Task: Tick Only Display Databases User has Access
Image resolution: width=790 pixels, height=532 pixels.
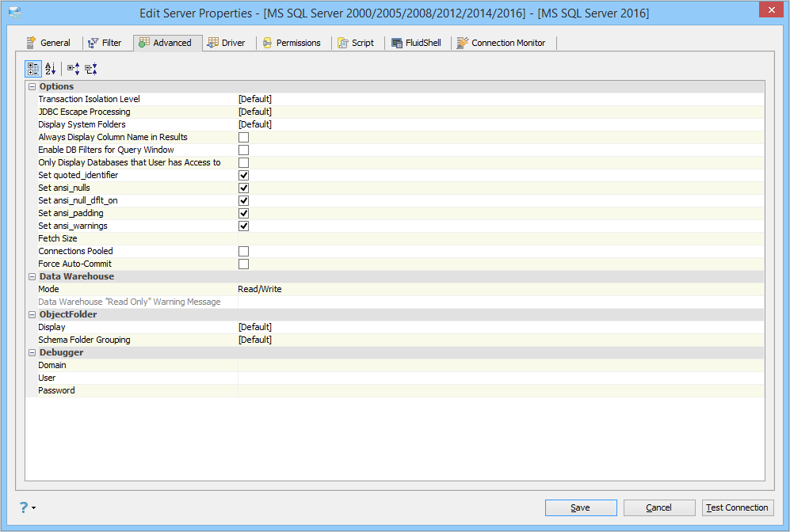Action: (243, 162)
